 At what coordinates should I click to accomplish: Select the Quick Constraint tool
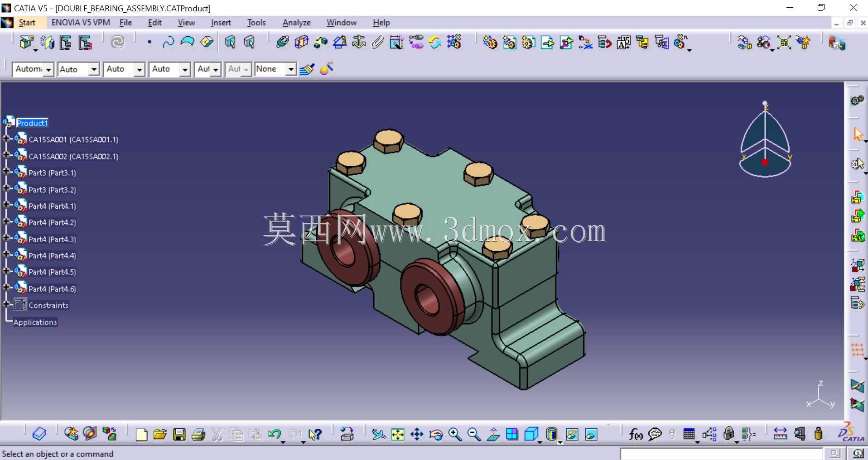[x=396, y=43]
